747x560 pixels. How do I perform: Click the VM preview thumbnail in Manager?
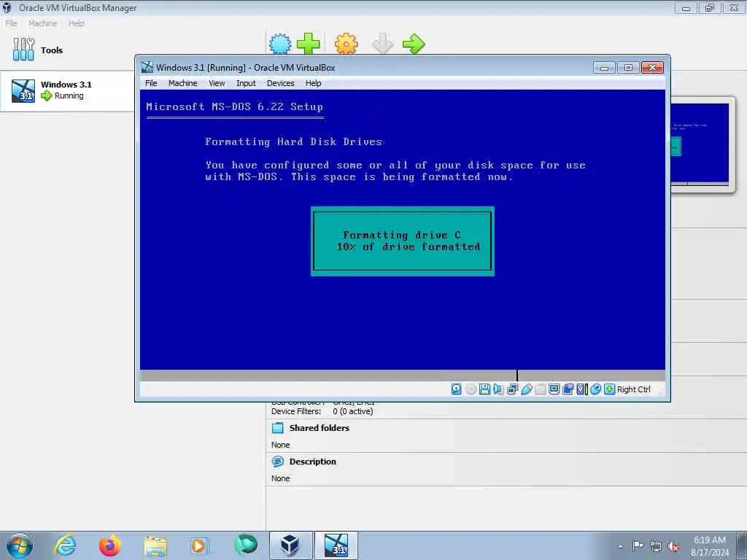700,144
